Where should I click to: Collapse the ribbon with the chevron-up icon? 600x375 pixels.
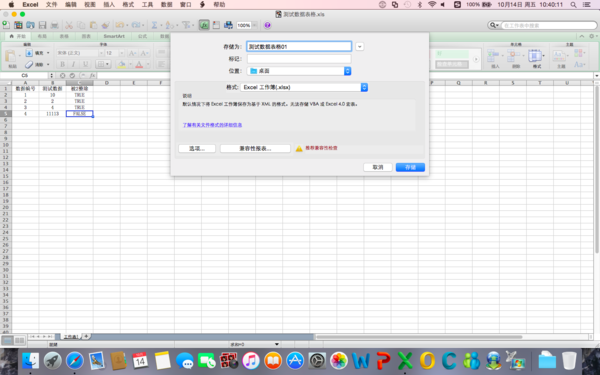click(x=582, y=36)
